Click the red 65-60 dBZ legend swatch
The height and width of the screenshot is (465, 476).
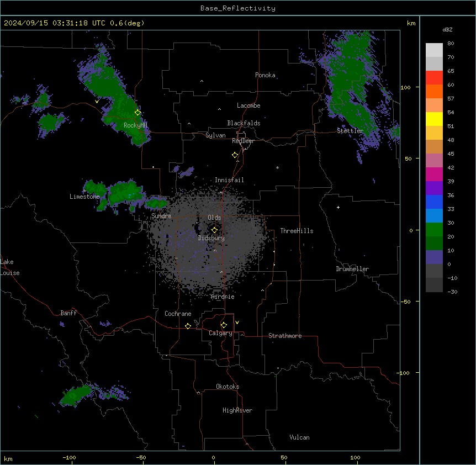coord(434,78)
